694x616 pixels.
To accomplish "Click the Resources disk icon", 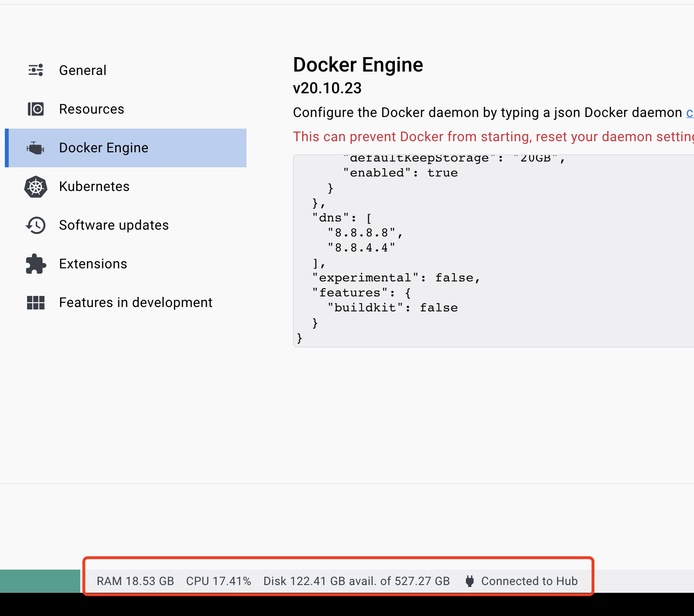I will 36,109.
